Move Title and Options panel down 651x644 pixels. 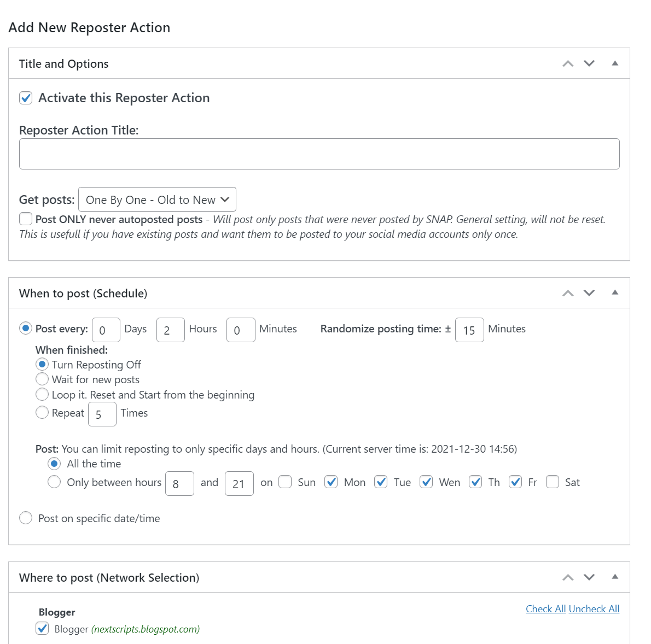pos(589,64)
